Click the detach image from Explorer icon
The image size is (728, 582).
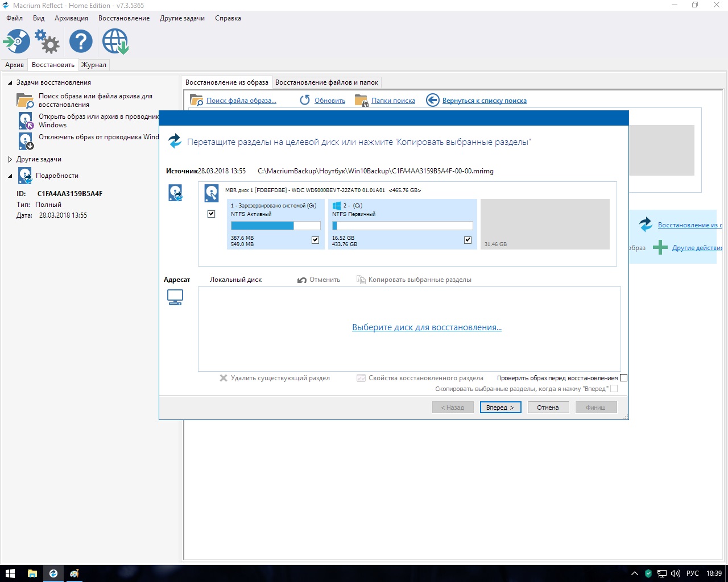26,141
